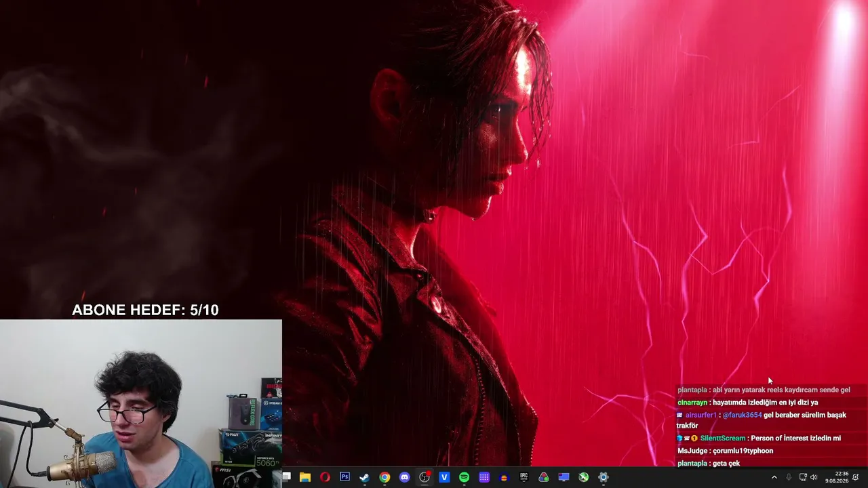Open the network status tray icon
The width and height of the screenshot is (868, 488).
[x=803, y=477]
